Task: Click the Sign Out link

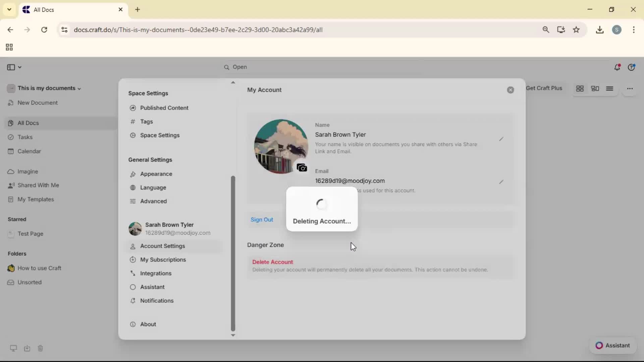Action: 262,220
